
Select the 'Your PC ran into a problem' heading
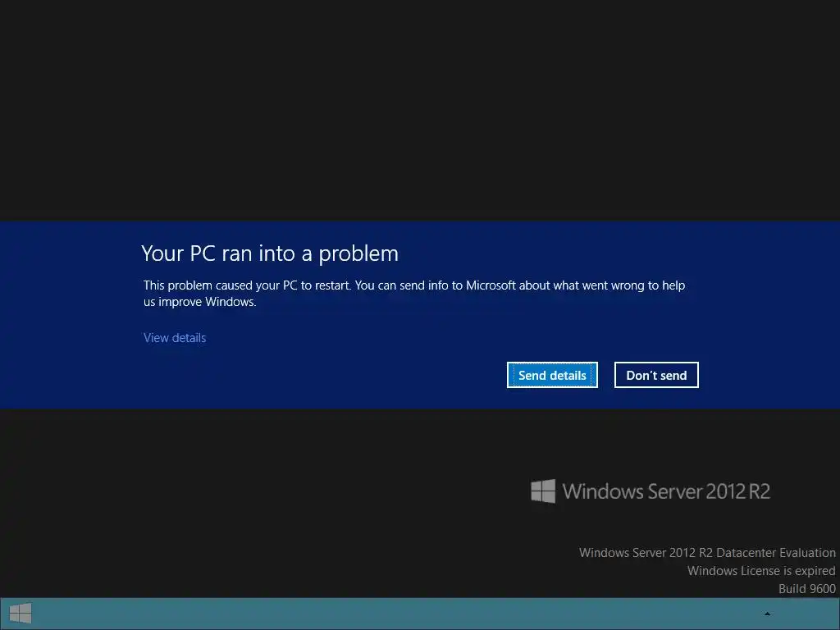(x=270, y=253)
